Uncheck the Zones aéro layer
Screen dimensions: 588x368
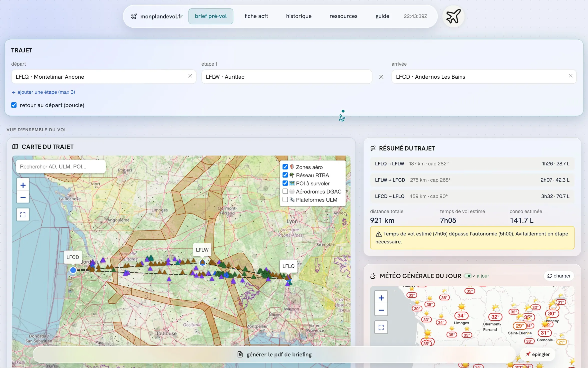(x=285, y=167)
